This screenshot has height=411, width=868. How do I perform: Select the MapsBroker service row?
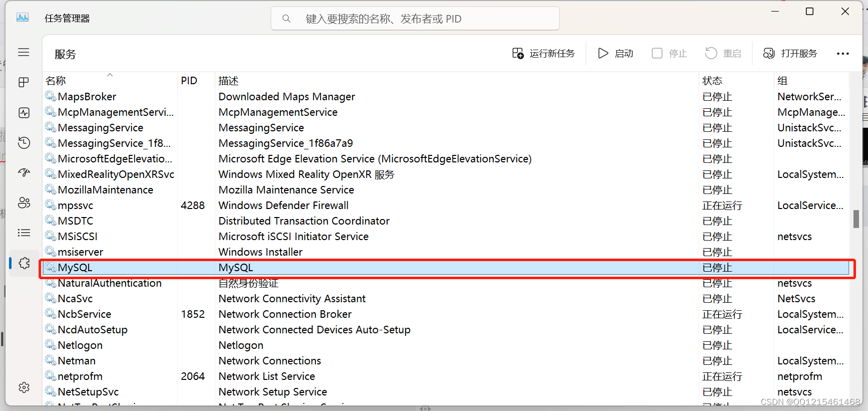tap(446, 97)
